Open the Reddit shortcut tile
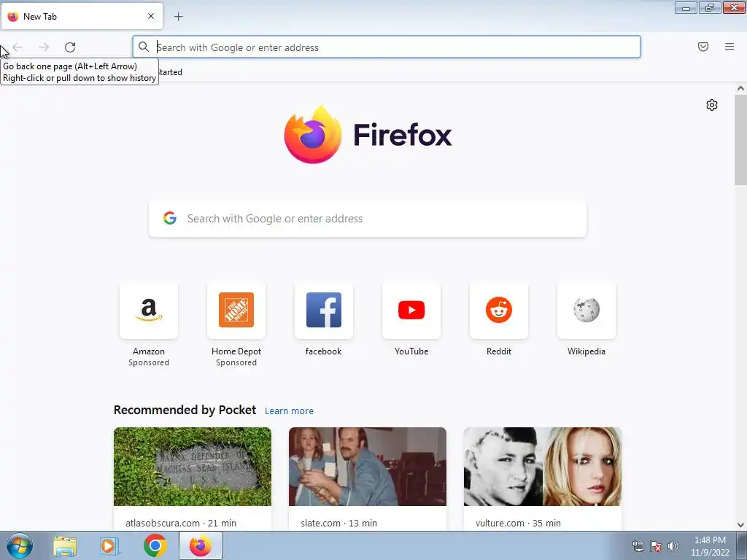This screenshot has height=560, width=747. (x=499, y=311)
